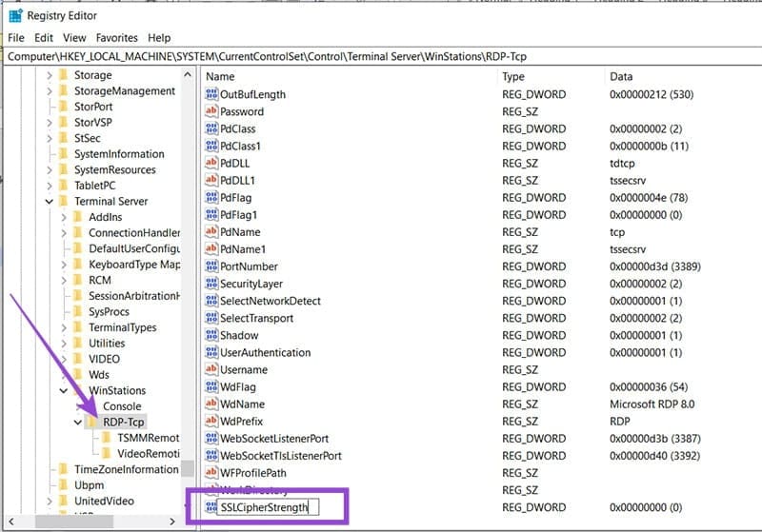Select the Console key in tree
Image resolution: width=762 pixels, height=532 pixels.
click(122, 406)
